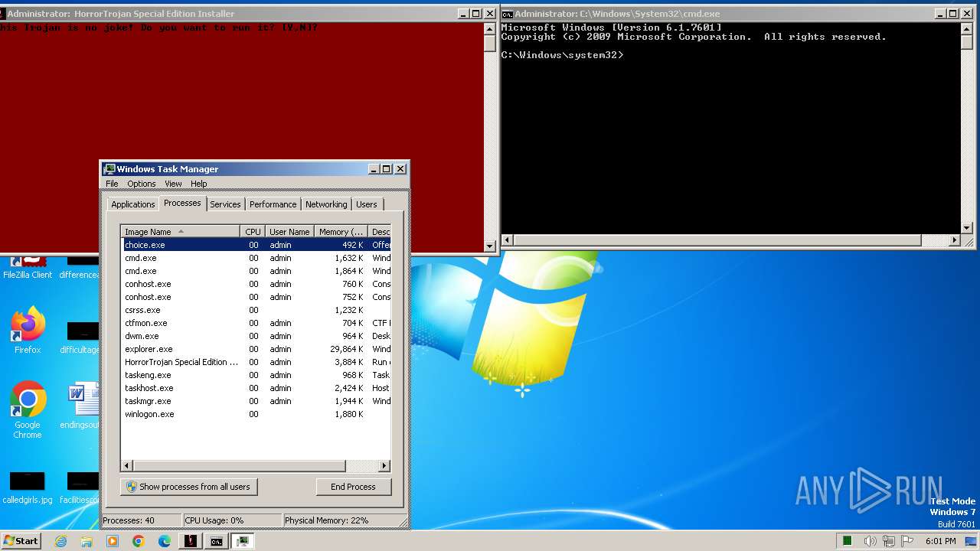Select ctfmon.exe process row

click(256, 323)
